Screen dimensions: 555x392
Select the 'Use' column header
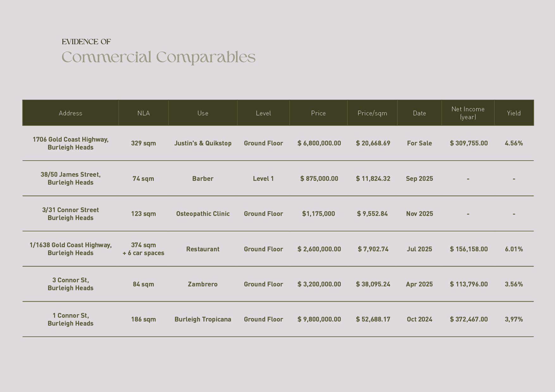pos(203,113)
